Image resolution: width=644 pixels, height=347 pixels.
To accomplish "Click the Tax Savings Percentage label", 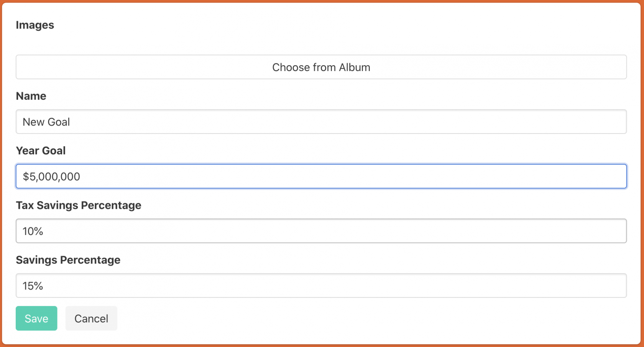I will (79, 205).
